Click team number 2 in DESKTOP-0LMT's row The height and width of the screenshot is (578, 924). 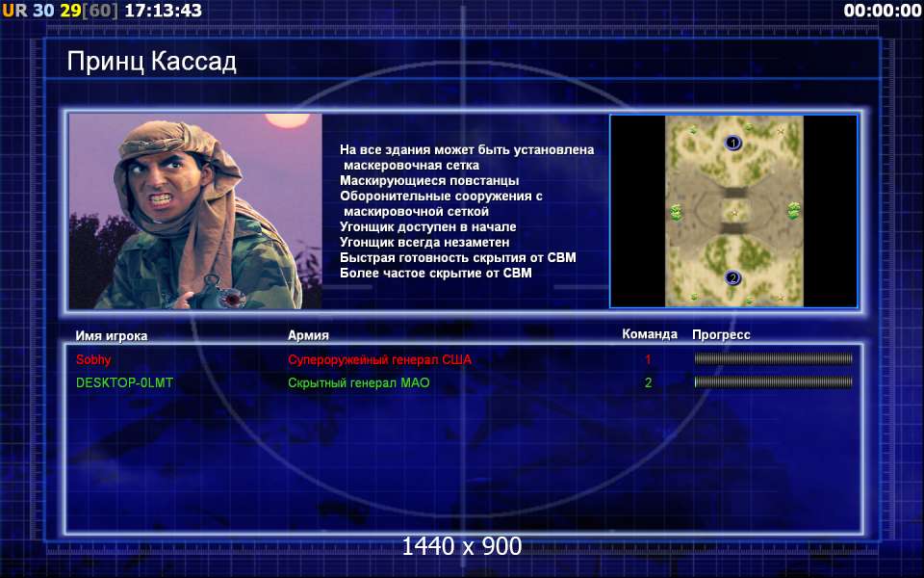pyautogui.click(x=648, y=382)
